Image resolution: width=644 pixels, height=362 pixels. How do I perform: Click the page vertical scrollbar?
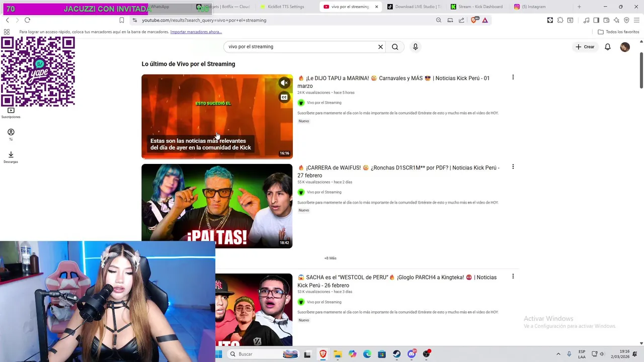point(641,70)
